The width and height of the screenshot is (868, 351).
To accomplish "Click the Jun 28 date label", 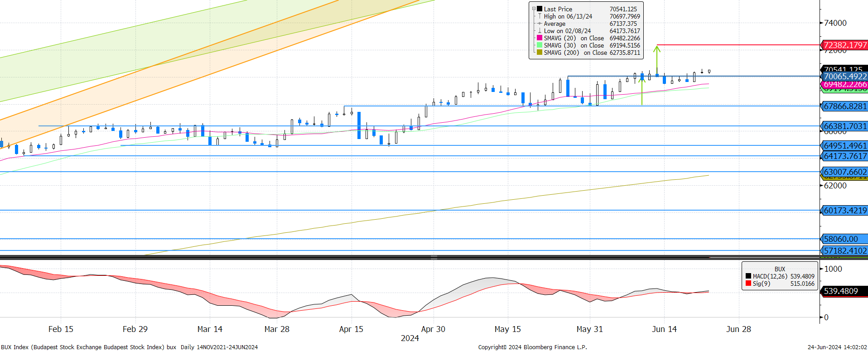I will pyautogui.click(x=738, y=329).
